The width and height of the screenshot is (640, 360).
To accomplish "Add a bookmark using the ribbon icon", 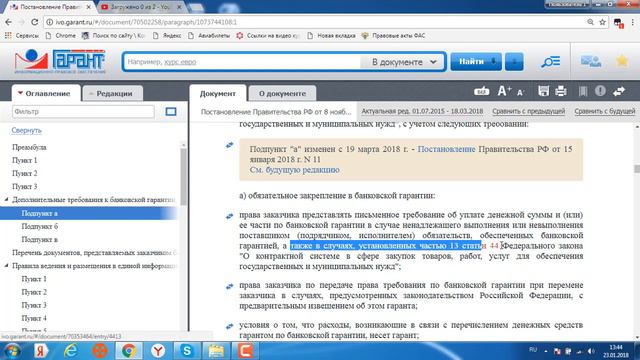I will coord(583,91).
